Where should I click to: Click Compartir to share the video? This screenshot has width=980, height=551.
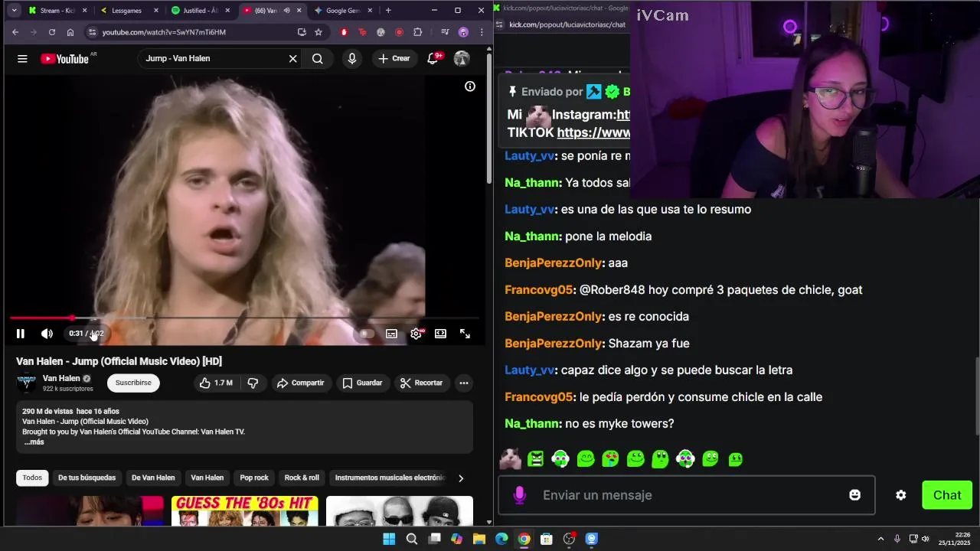pos(301,383)
